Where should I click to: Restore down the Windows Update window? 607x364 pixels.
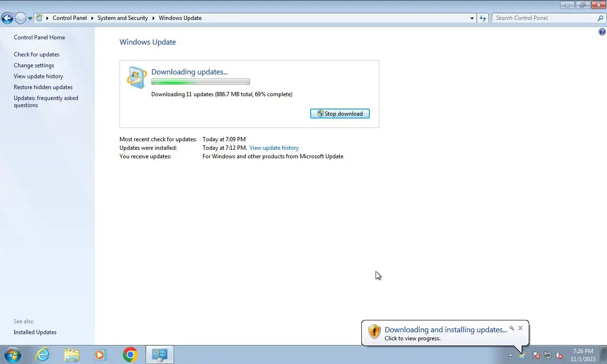582,5
